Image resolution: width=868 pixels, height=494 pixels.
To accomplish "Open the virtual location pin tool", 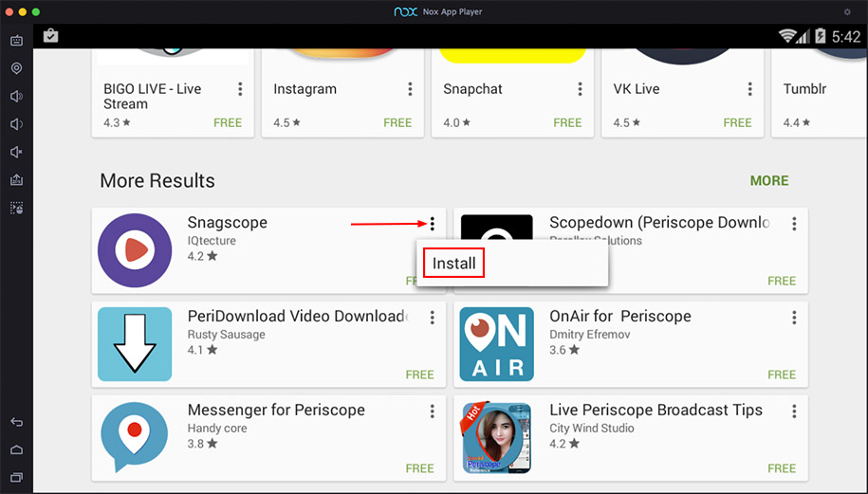I will pyautogui.click(x=16, y=68).
